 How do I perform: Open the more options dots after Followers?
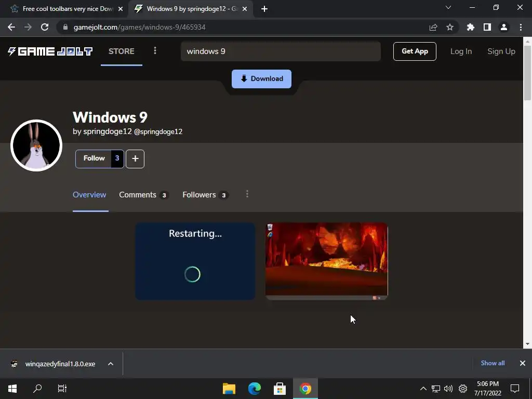247,194
